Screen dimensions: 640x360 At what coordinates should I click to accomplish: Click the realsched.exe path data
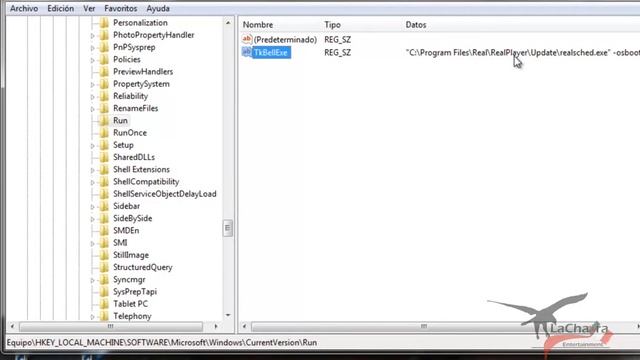522,53
